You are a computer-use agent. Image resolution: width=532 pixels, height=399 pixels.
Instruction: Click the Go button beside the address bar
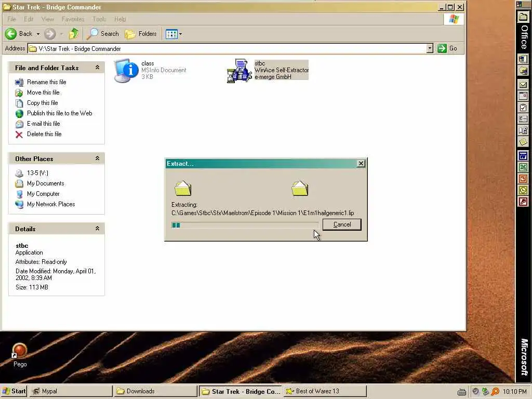coord(447,48)
